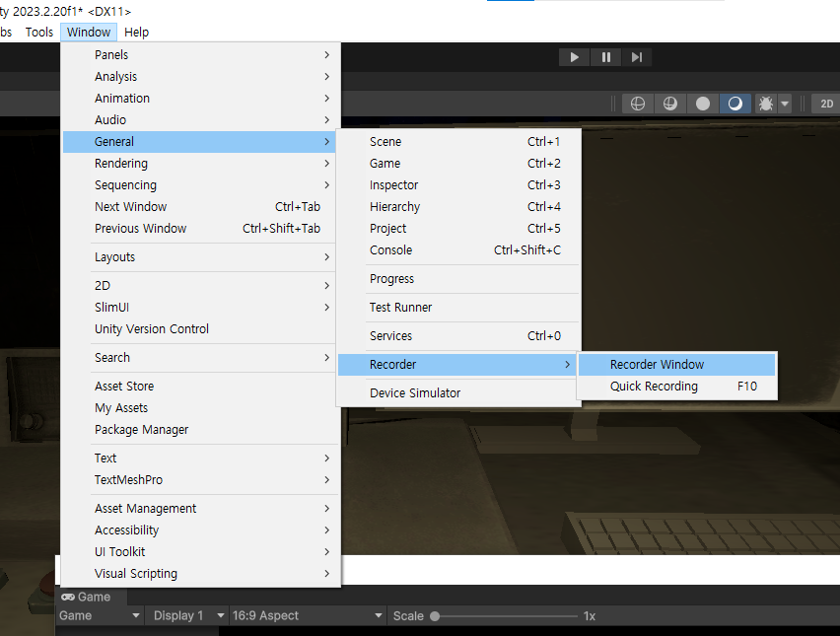Expand the Visual Scripting submenu
The height and width of the screenshot is (636, 840).
tap(201, 573)
